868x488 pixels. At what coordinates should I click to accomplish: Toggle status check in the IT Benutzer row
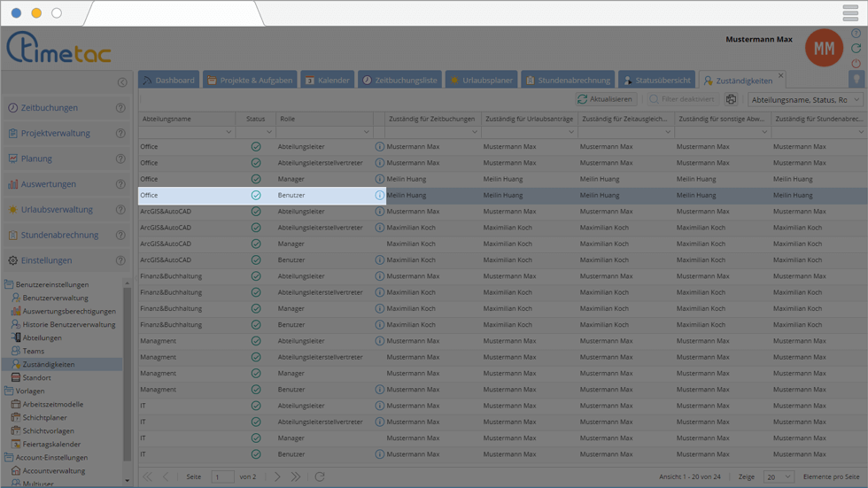pos(256,454)
